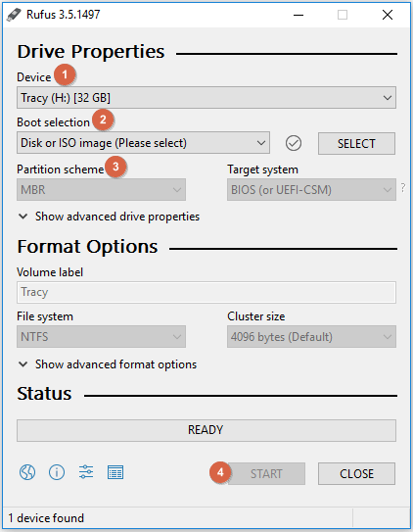Click the START button

pos(266,473)
